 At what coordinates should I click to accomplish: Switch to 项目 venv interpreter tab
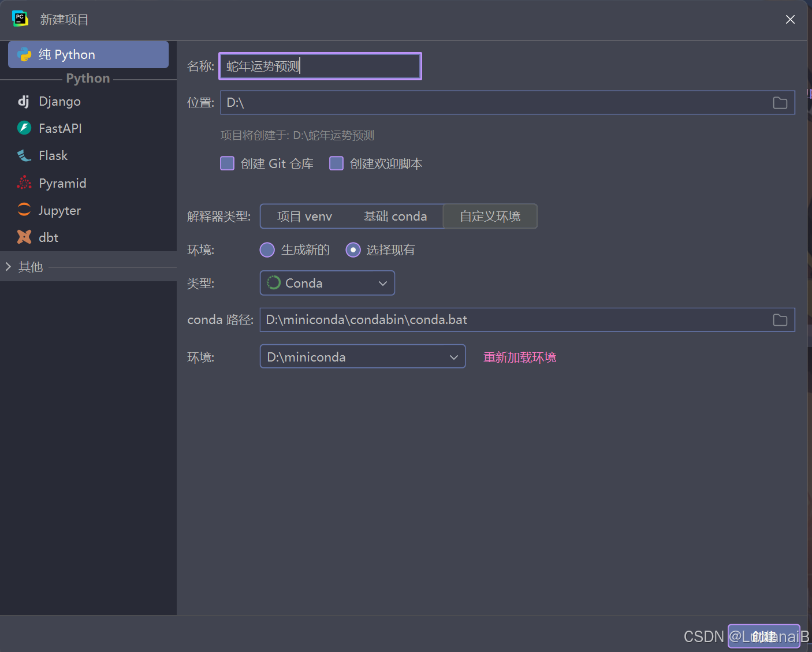click(x=305, y=216)
